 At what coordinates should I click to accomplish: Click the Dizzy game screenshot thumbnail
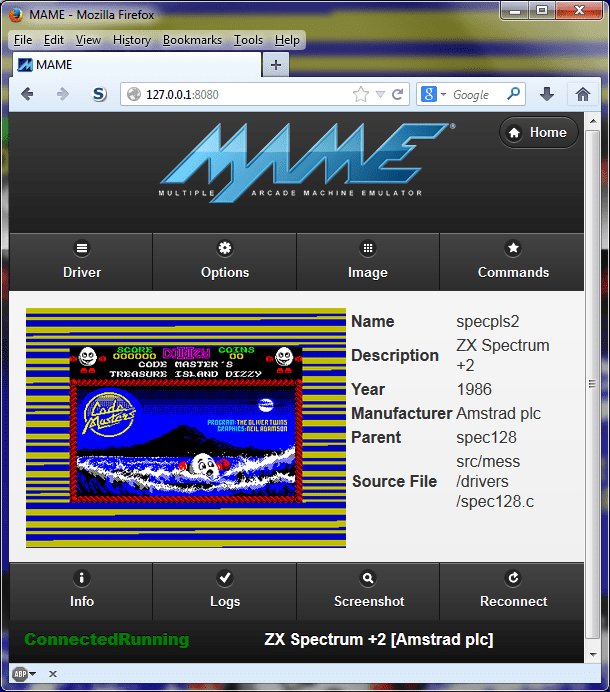pos(186,428)
